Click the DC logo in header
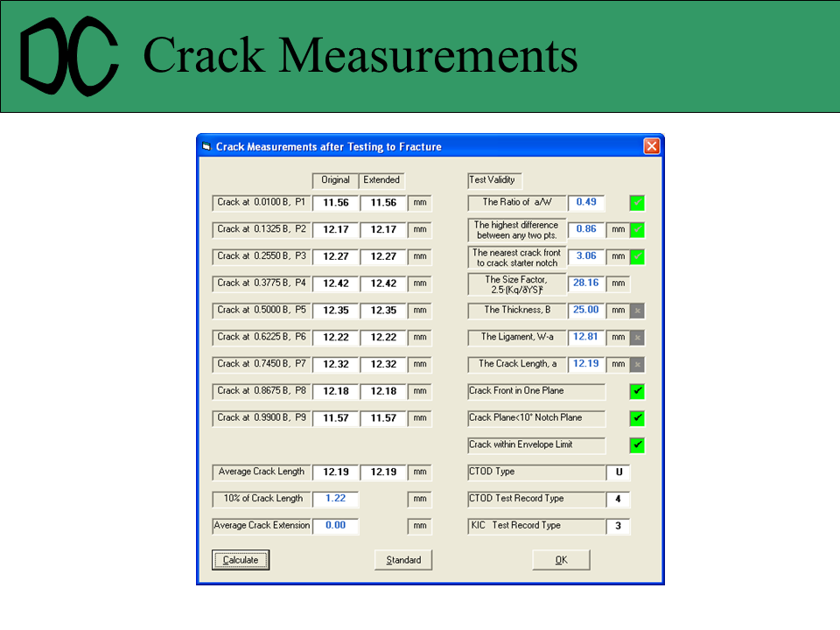Image resolution: width=840 pixels, height=630 pixels. coord(70,57)
